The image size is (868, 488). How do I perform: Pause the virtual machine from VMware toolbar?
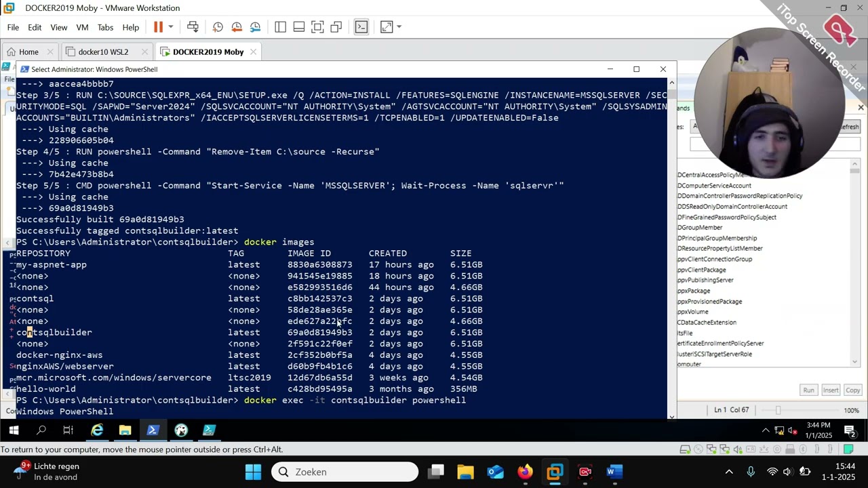pyautogui.click(x=158, y=27)
